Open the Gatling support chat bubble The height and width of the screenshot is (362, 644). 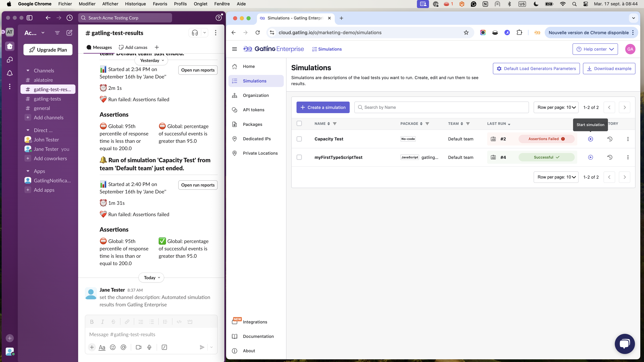625,344
